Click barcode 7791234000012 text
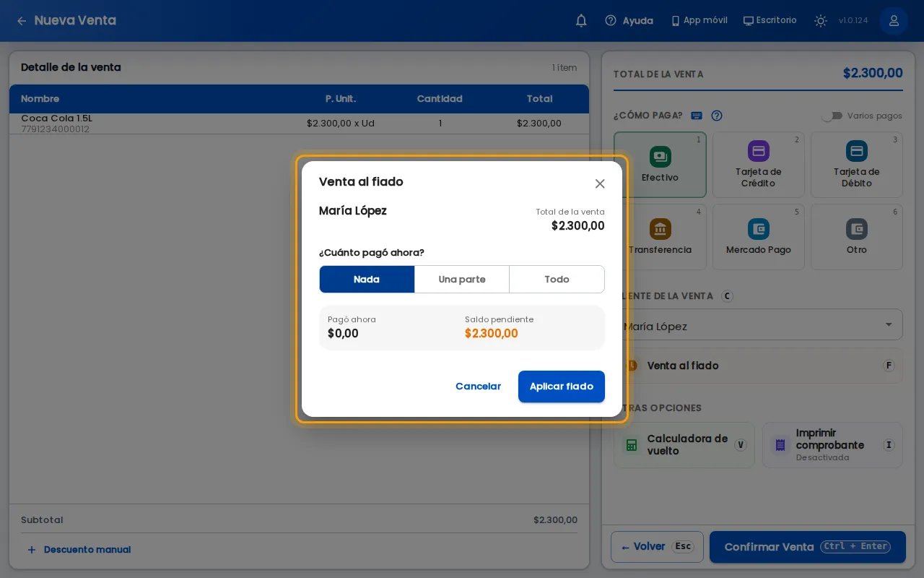The width and height of the screenshot is (924, 578). click(55, 129)
